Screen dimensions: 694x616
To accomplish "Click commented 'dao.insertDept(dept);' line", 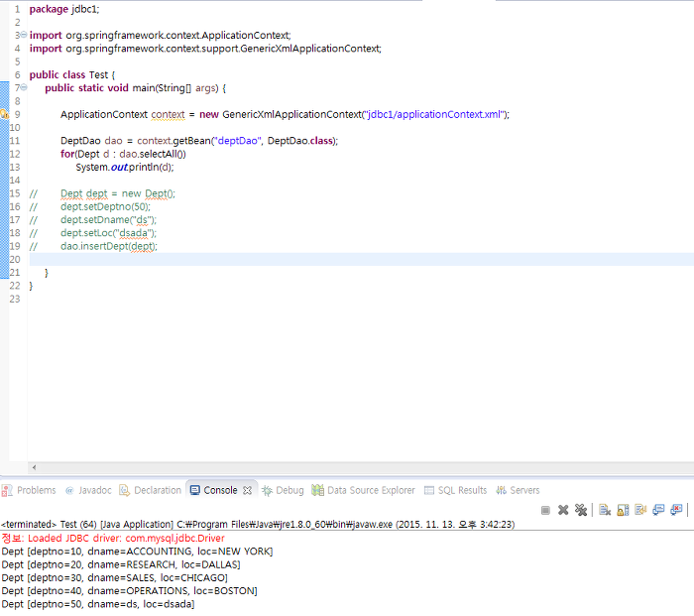I will click(109, 246).
